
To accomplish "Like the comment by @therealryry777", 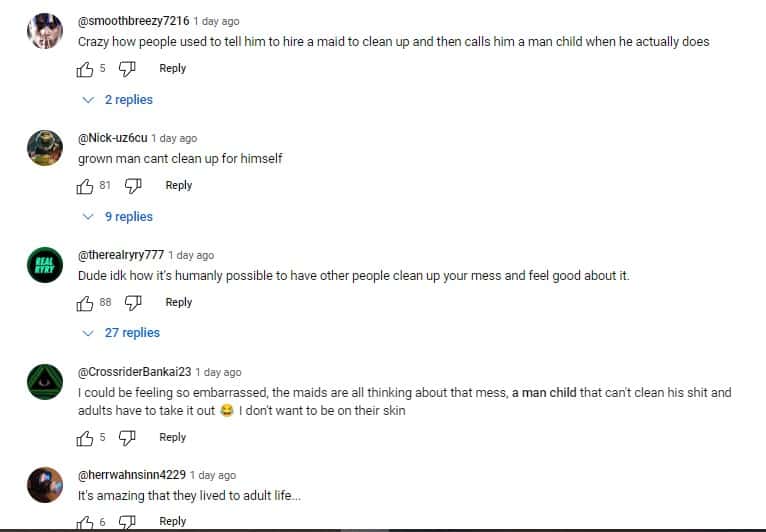I will tap(85, 303).
